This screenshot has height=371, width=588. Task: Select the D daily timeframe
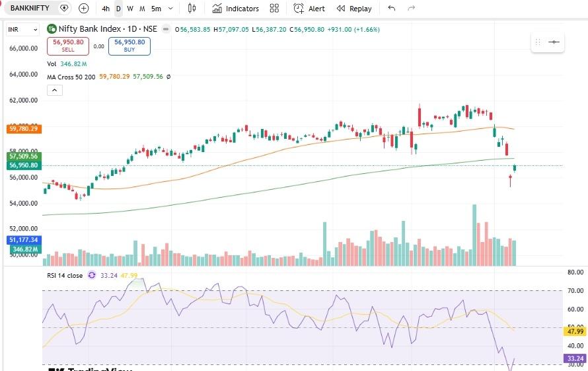pos(118,8)
